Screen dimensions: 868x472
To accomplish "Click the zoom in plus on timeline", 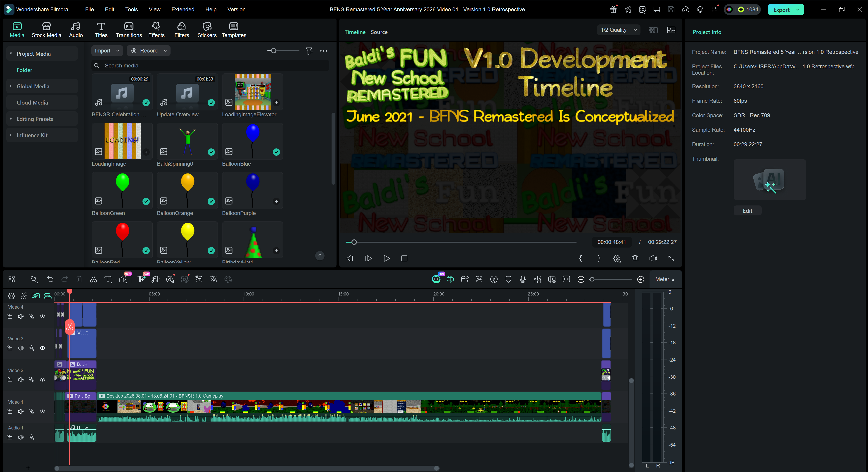I will (x=641, y=279).
